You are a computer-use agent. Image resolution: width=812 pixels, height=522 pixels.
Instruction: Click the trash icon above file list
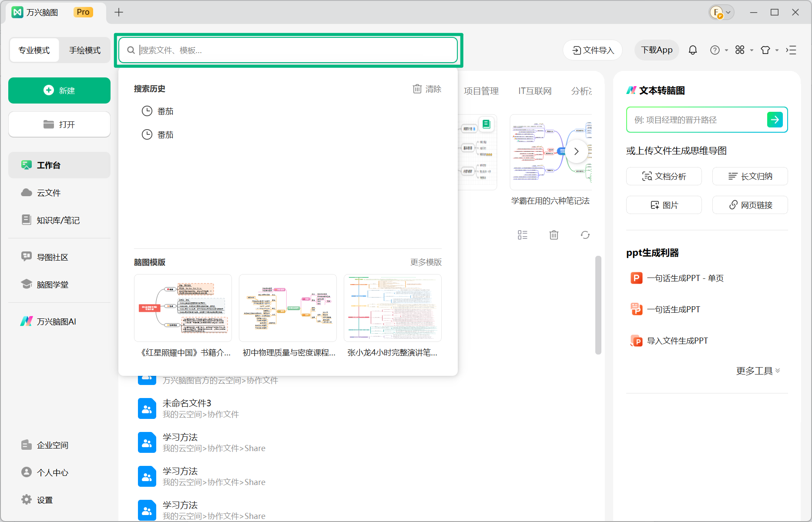click(554, 235)
